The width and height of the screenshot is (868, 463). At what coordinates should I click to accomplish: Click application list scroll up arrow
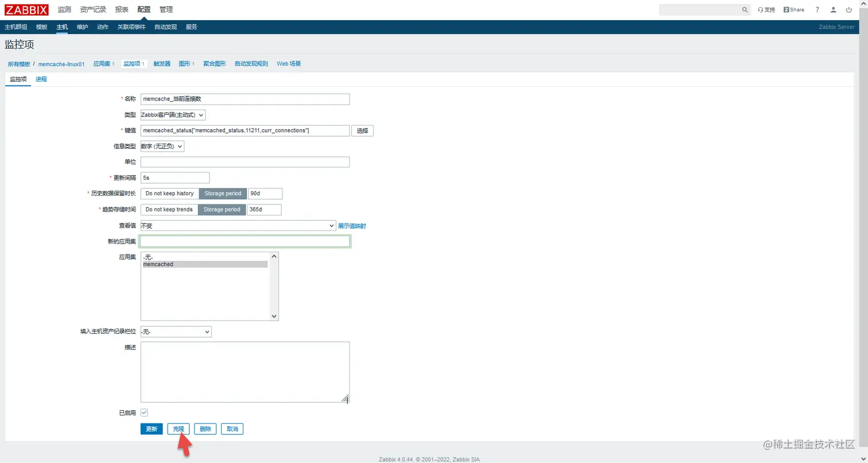274,256
